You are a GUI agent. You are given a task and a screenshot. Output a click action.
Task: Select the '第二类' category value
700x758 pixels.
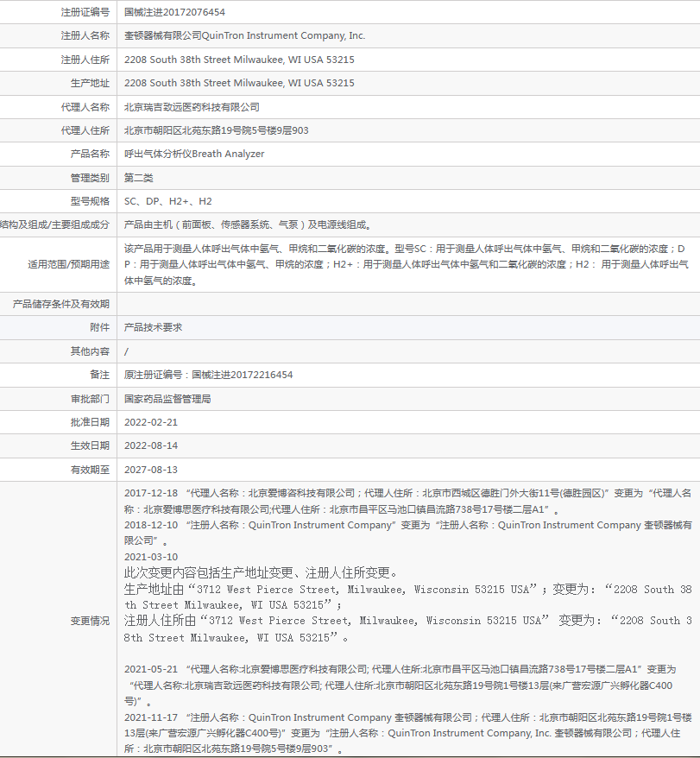(x=139, y=178)
